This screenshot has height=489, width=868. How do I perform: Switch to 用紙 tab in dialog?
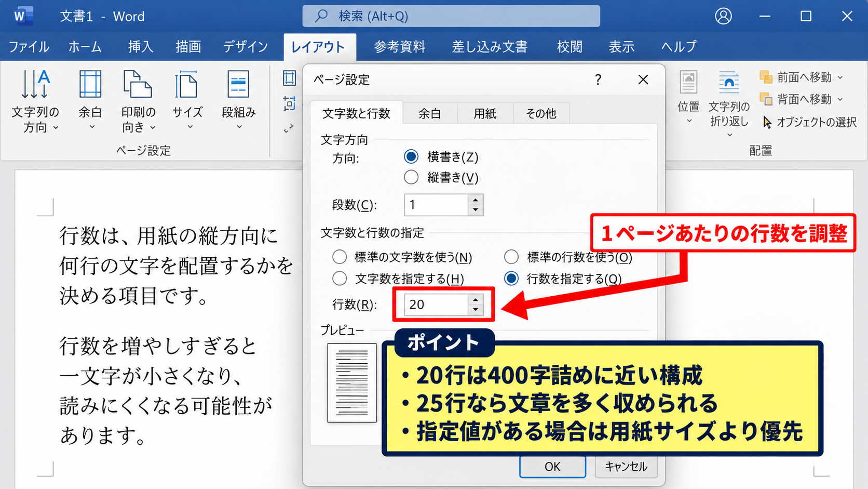point(485,113)
